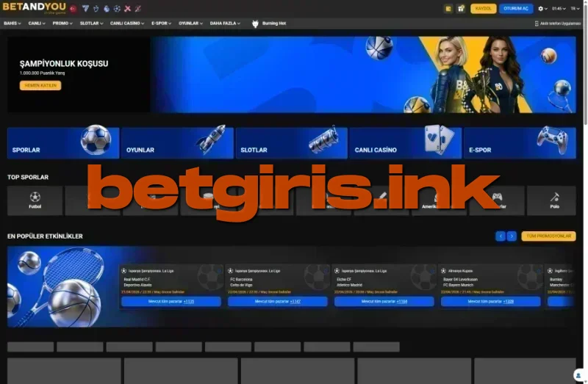Click the Turkish flag icon beside logo

73,9
